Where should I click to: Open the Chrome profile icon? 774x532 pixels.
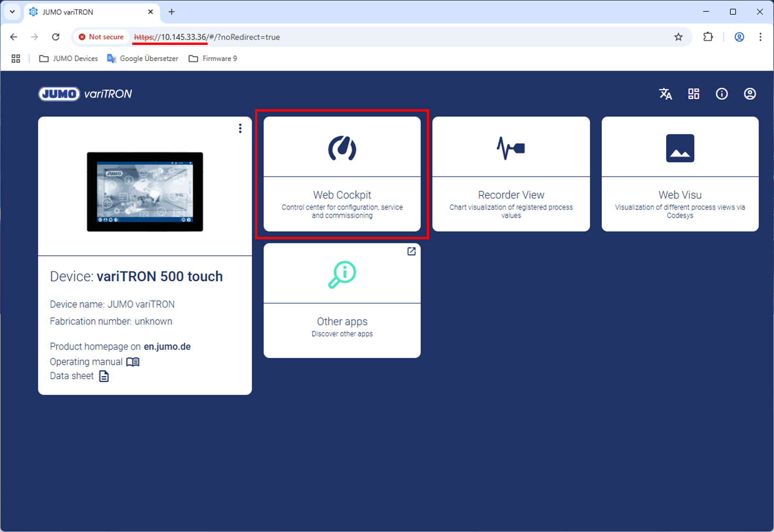(x=739, y=37)
